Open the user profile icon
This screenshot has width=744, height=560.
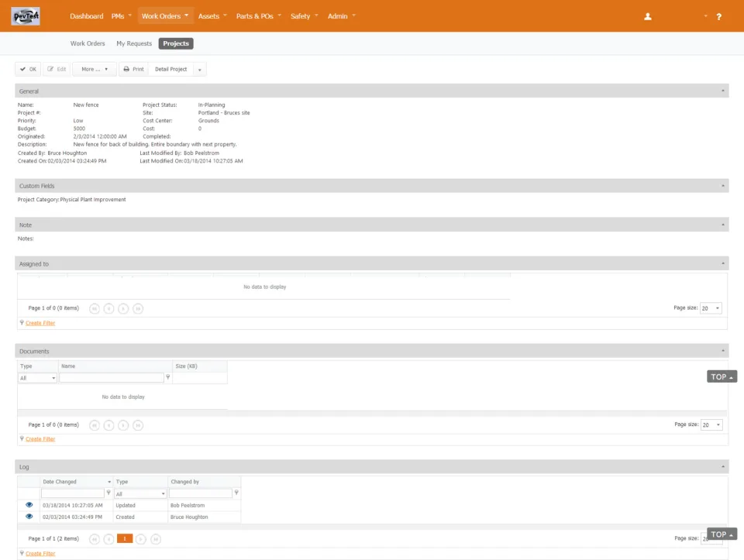[648, 16]
